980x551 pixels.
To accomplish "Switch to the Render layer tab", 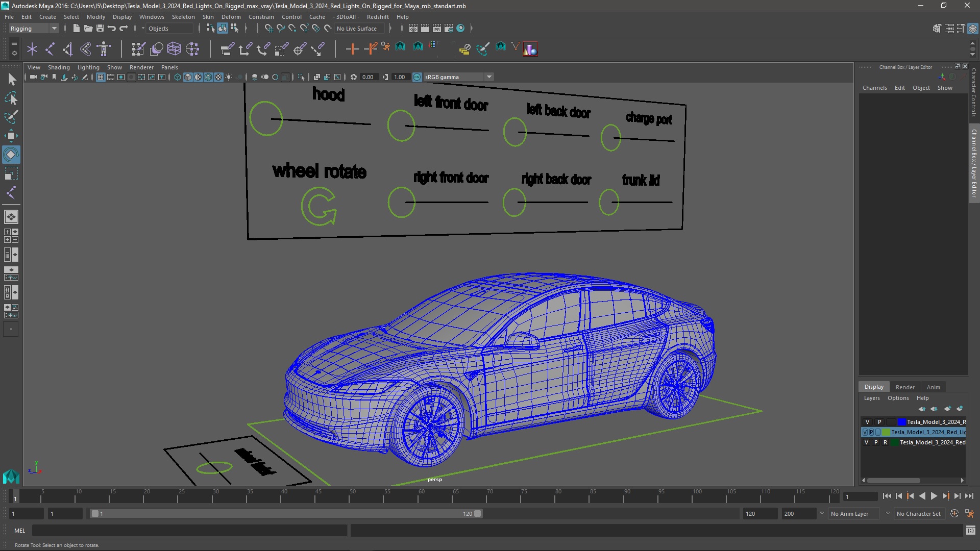I will pos(905,387).
